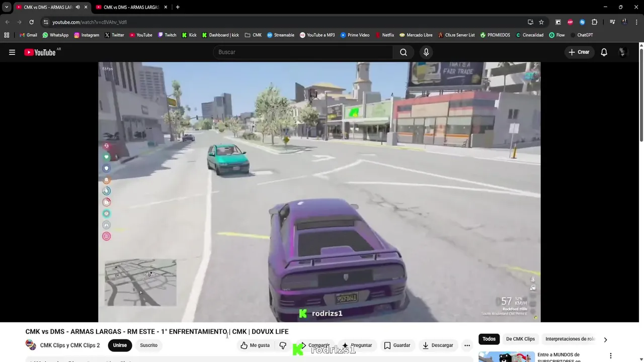Toggle Suscrito subscription button

click(x=148, y=345)
